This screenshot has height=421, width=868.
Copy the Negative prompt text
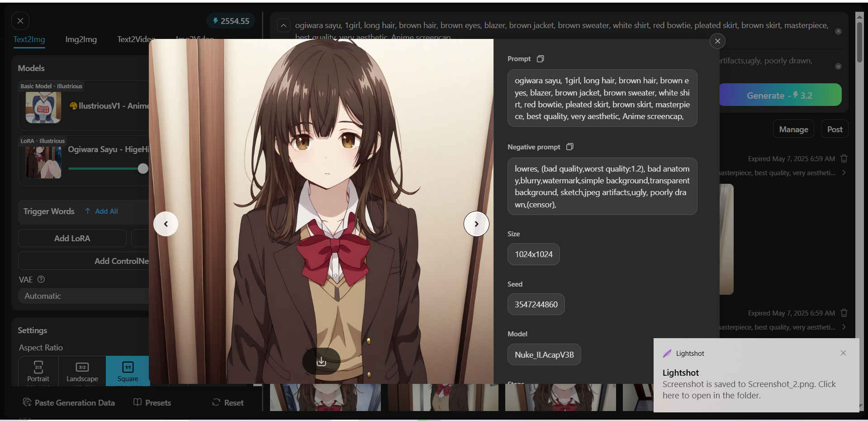570,147
